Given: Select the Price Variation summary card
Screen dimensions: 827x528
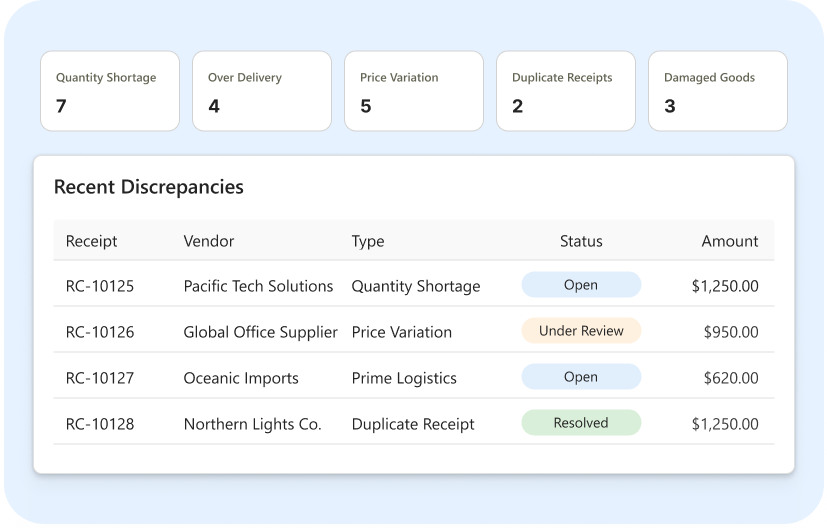Looking at the screenshot, I should (414, 91).
